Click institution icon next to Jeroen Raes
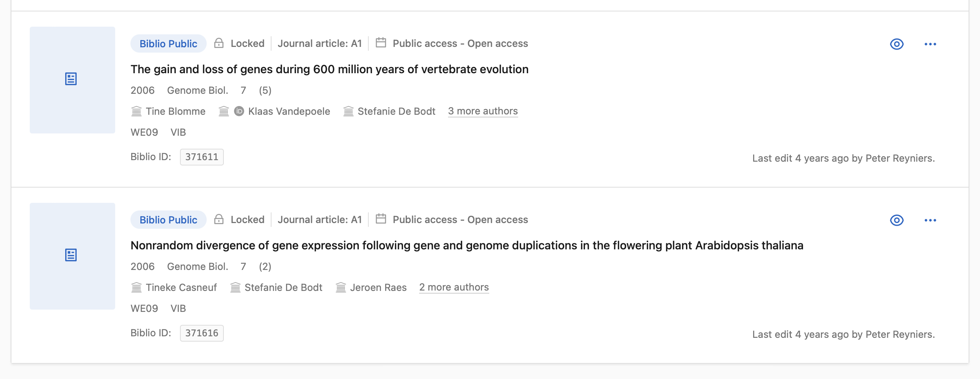 [x=341, y=287]
